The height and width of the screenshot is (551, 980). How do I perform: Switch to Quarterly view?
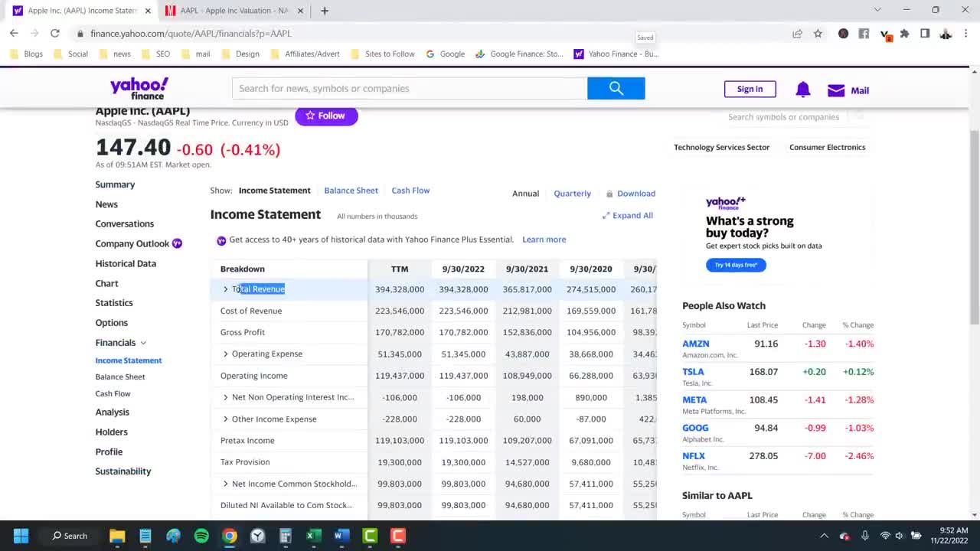pos(572,194)
